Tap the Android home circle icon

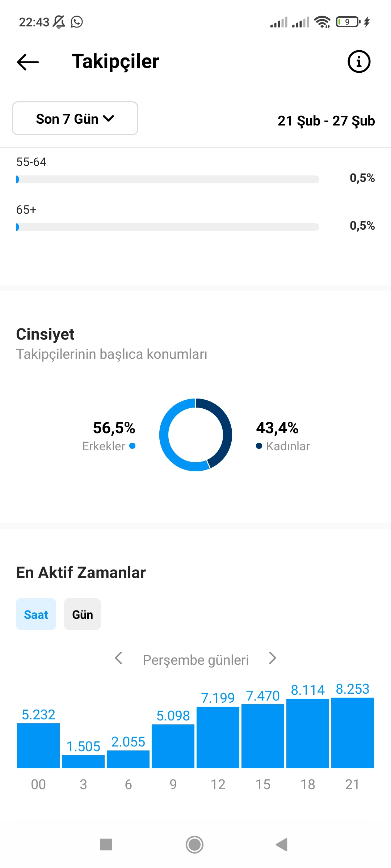click(194, 844)
